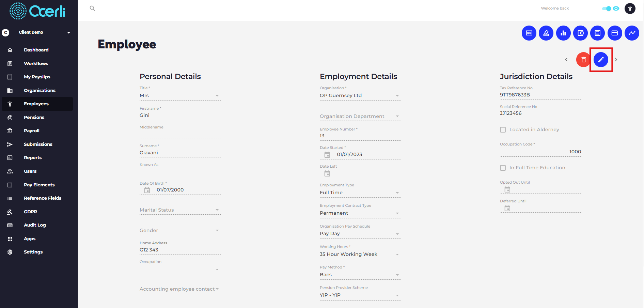
Task: Open Dashboard in the sidebar
Action: coord(37,50)
